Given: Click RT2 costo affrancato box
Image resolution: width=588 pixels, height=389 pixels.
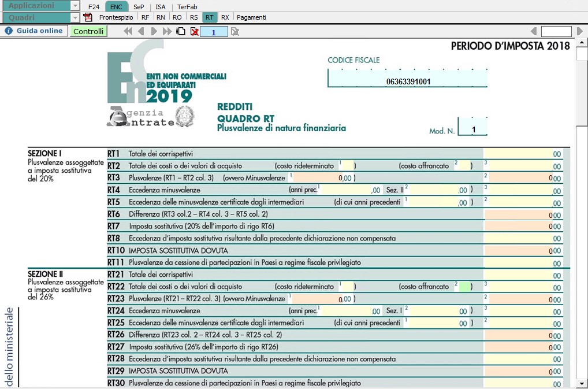Looking at the screenshot, I should pyautogui.click(x=464, y=165).
